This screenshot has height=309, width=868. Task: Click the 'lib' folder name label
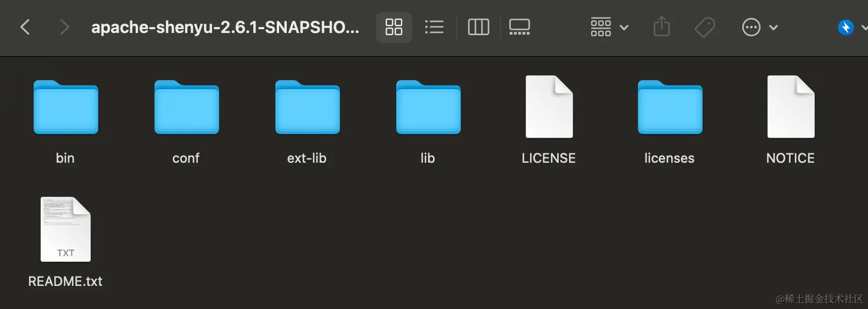(x=427, y=158)
